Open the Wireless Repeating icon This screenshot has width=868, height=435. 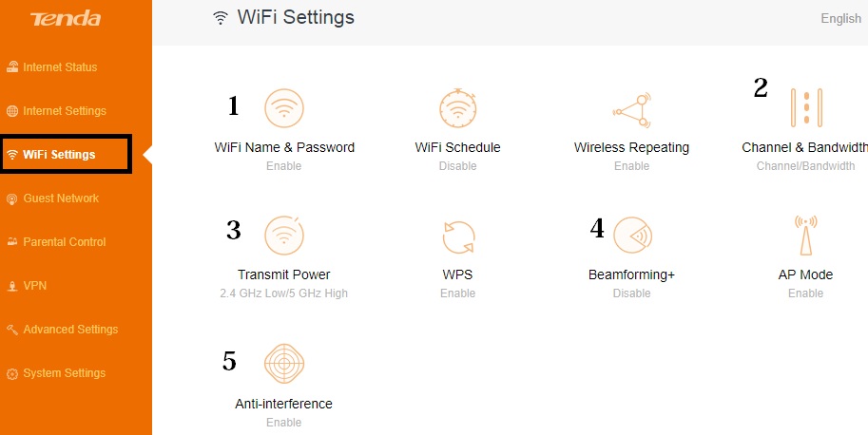coord(631,108)
